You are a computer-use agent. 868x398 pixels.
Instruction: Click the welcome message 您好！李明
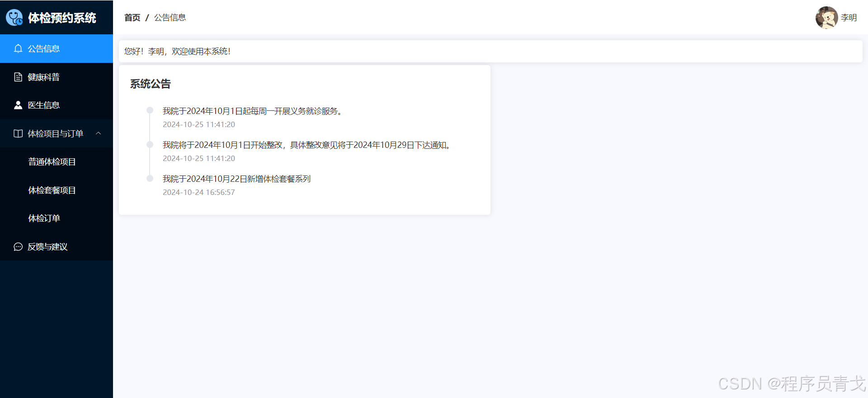click(x=178, y=51)
